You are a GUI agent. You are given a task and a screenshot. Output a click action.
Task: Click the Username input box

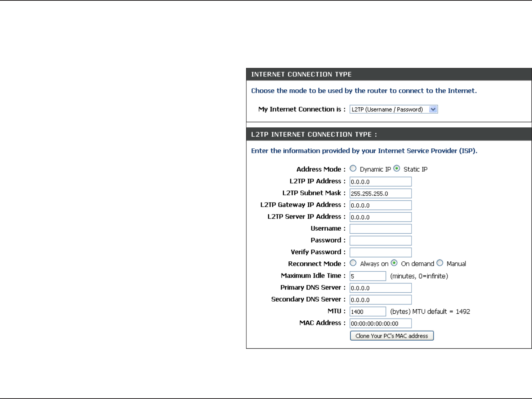pos(381,229)
